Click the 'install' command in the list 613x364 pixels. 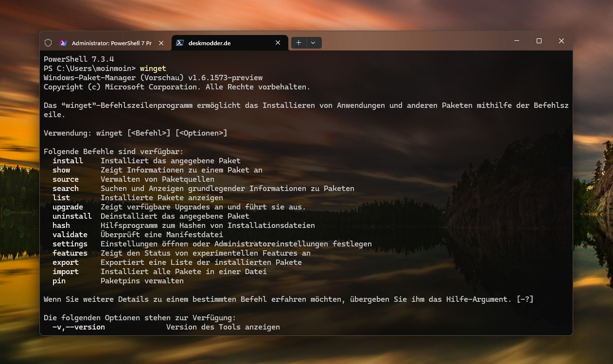coord(68,161)
